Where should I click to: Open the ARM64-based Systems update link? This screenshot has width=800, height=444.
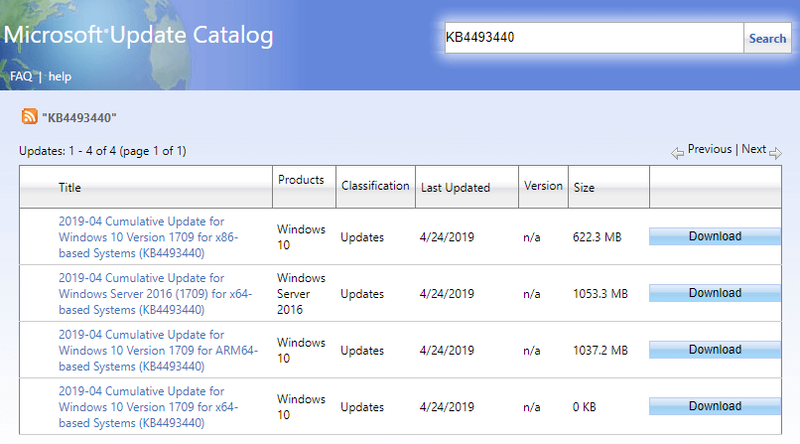click(158, 351)
